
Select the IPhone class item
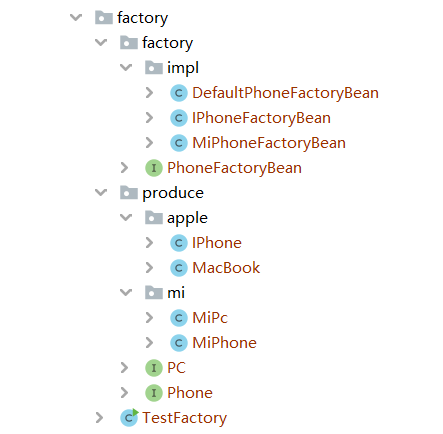pyautogui.click(x=217, y=243)
